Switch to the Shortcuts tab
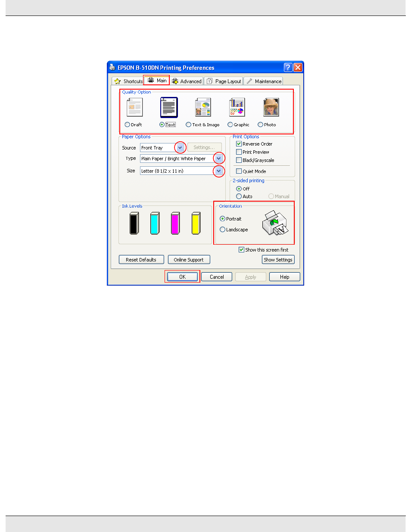The height and width of the screenshot is (532, 411). click(128, 81)
